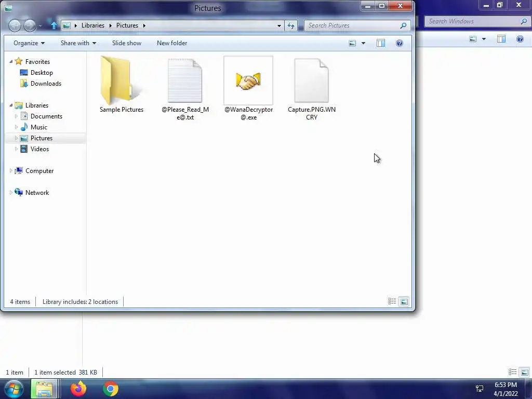This screenshot has height=399, width=532.
Task: Select Network in navigation pane
Action: pos(37,192)
